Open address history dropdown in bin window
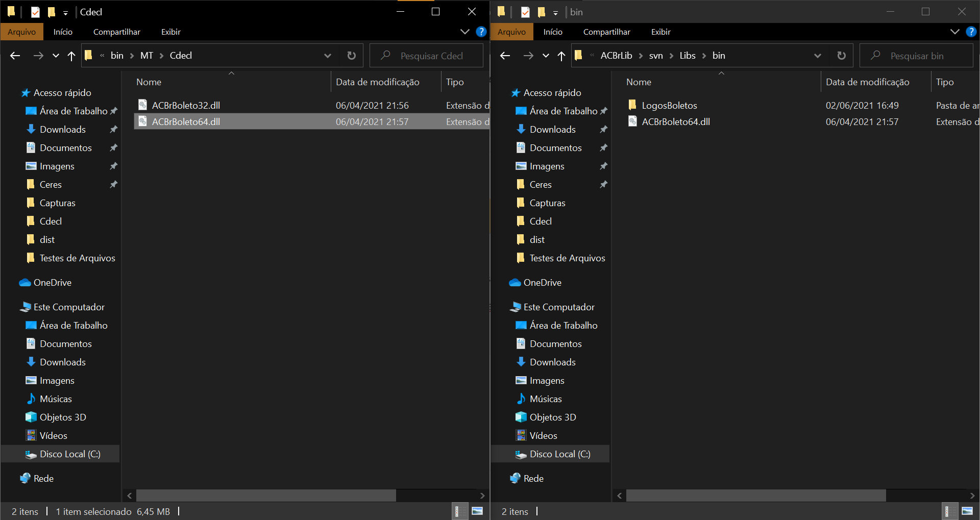This screenshot has height=520, width=980. click(818, 56)
